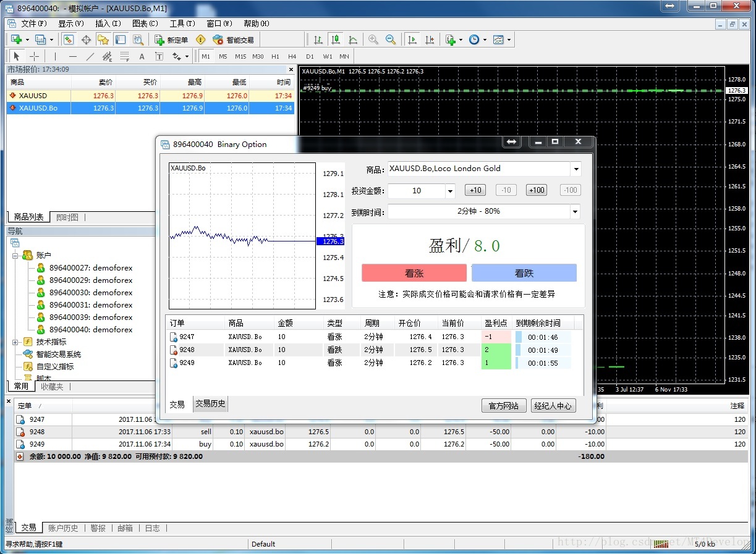Image resolution: width=756 pixels, height=554 pixels.
Task: Toggle the M30 timeframe button
Action: click(x=258, y=56)
